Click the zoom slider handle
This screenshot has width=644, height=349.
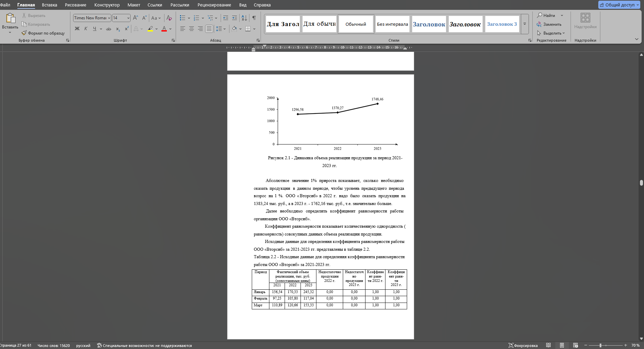[x=600, y=345]
